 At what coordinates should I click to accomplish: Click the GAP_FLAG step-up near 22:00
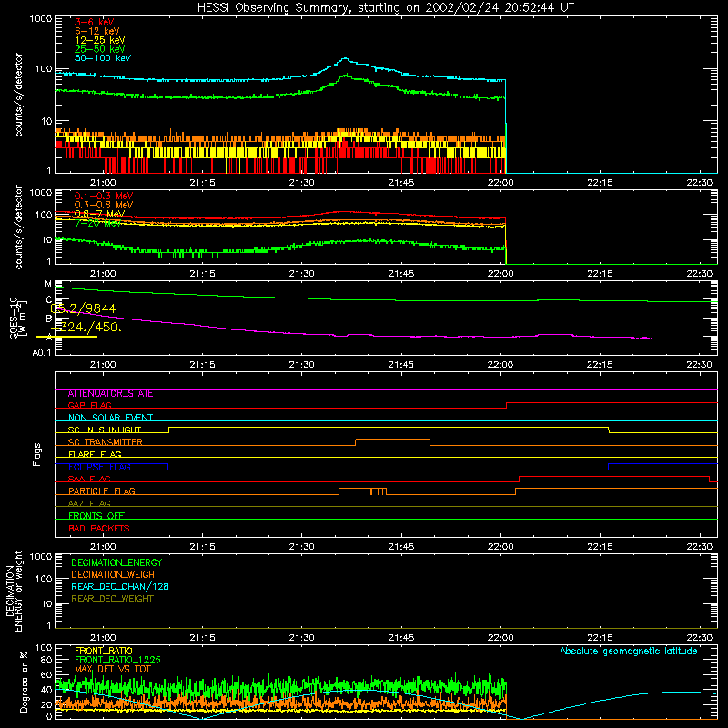(x=506, y=405)
